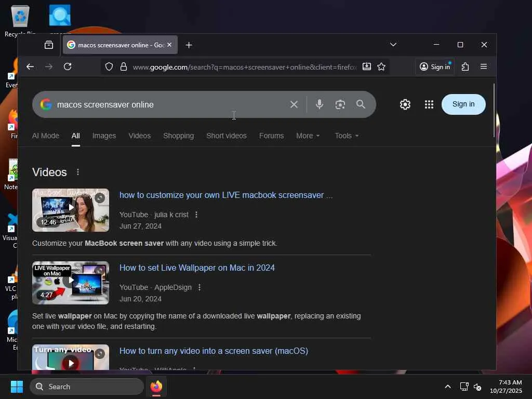The height and width of the screenshot is (399, 532).
Task: Expand the Tools dropdown
Action: pos(347,136)
